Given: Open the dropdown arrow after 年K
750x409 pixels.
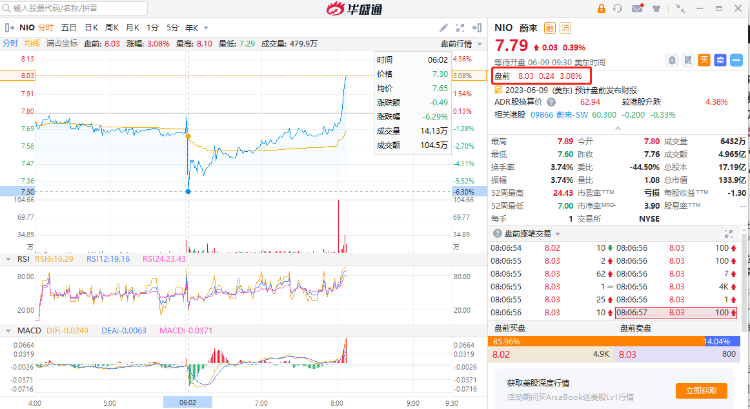Looking at the screenshot, I should pyautogui.click(x=206, y=28).
